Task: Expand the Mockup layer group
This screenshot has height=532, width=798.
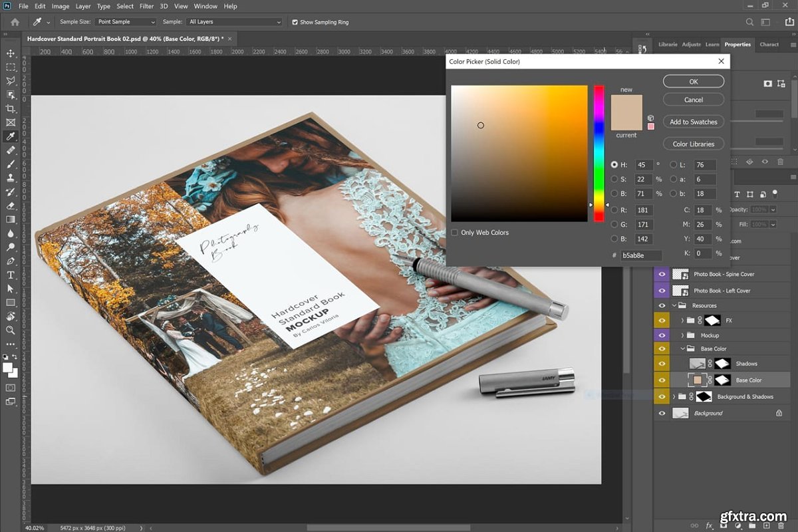Action: pyautogui.click(x=682, y=336)
